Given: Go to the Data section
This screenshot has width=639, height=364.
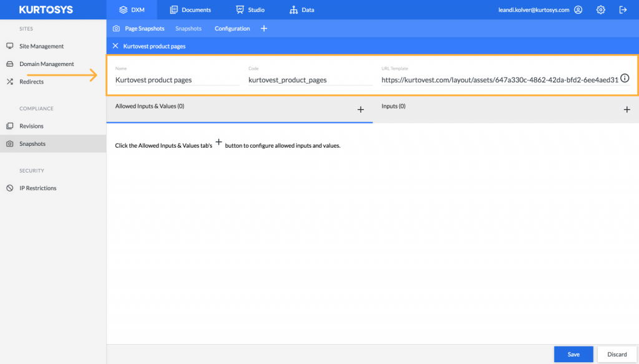Looking at the screenshot, I should (301, 9).
